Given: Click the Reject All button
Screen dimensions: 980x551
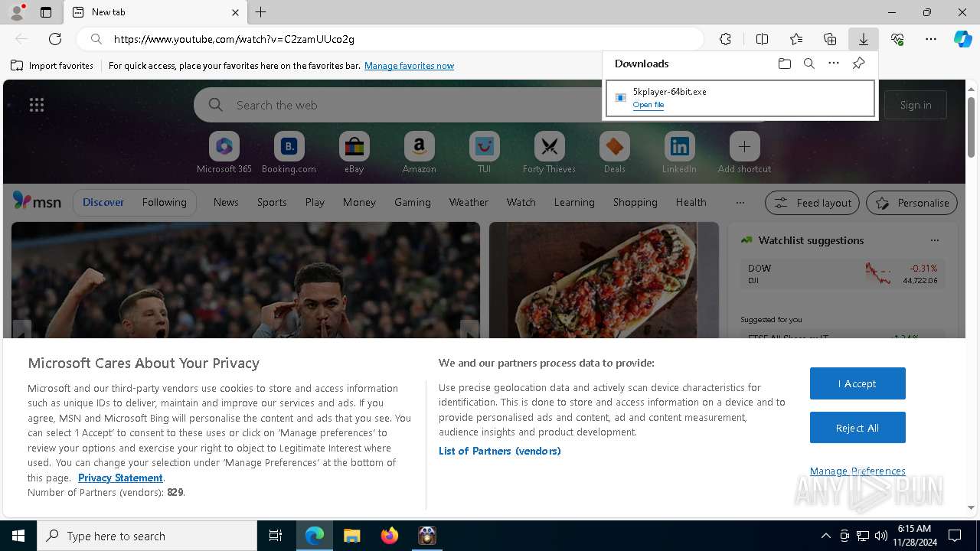Looking at the screenshot, I should (x=857, y=428).
